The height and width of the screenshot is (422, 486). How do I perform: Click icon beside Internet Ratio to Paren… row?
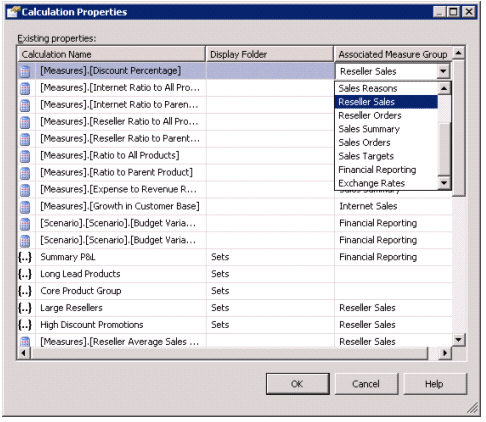point(25,105)
